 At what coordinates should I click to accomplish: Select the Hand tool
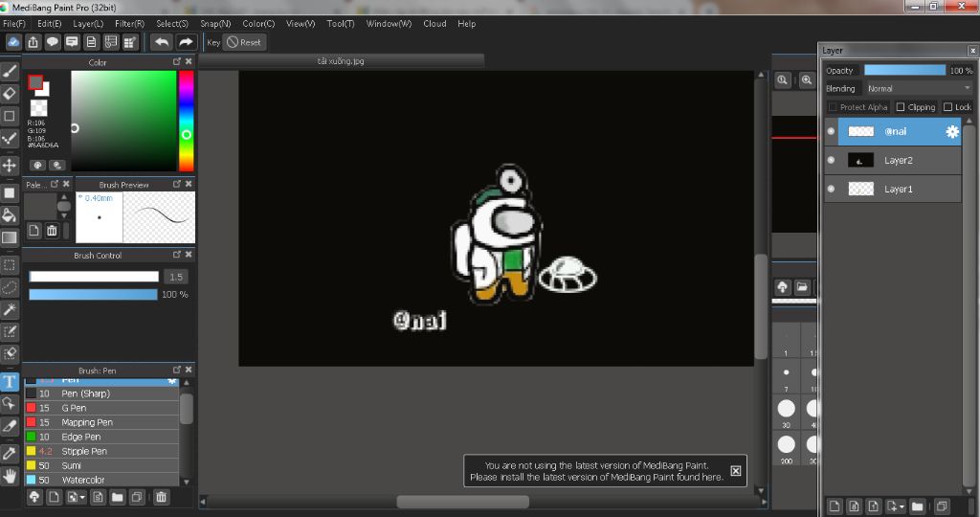10,475
